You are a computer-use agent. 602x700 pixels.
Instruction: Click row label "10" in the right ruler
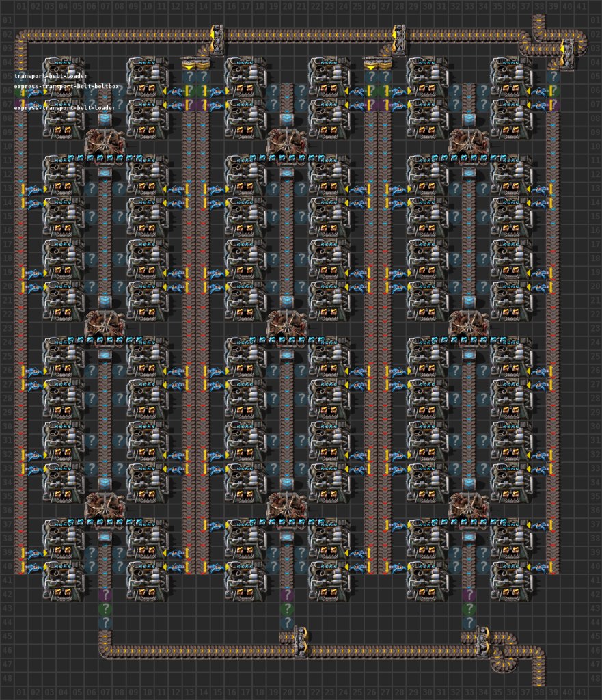tap(595, 147)
